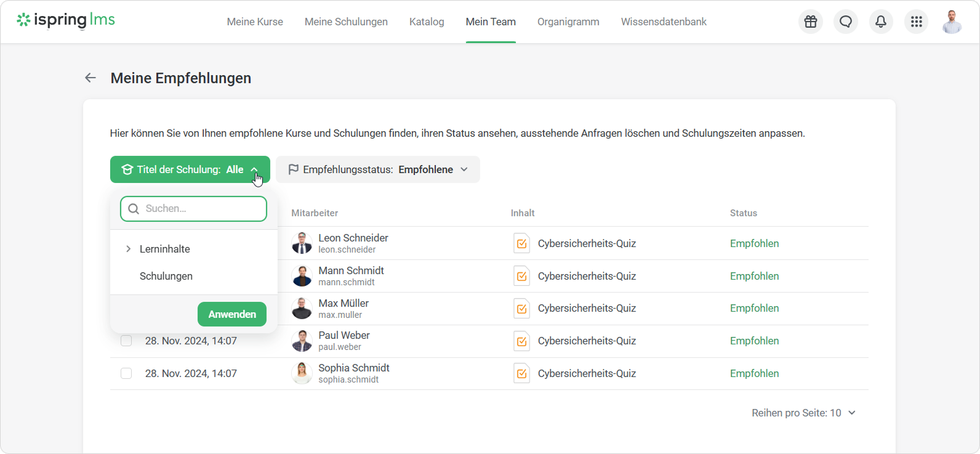Open the Wissensdatenbank tab

[x=664, y=22]
